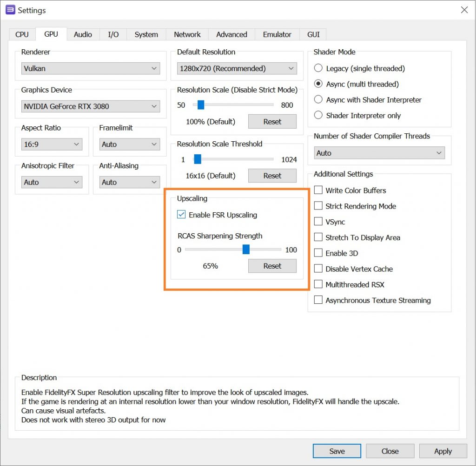Viewport: 476px width, 466px height.
Task: Toggle the VSync checkbox
Action: click(318, 222)
